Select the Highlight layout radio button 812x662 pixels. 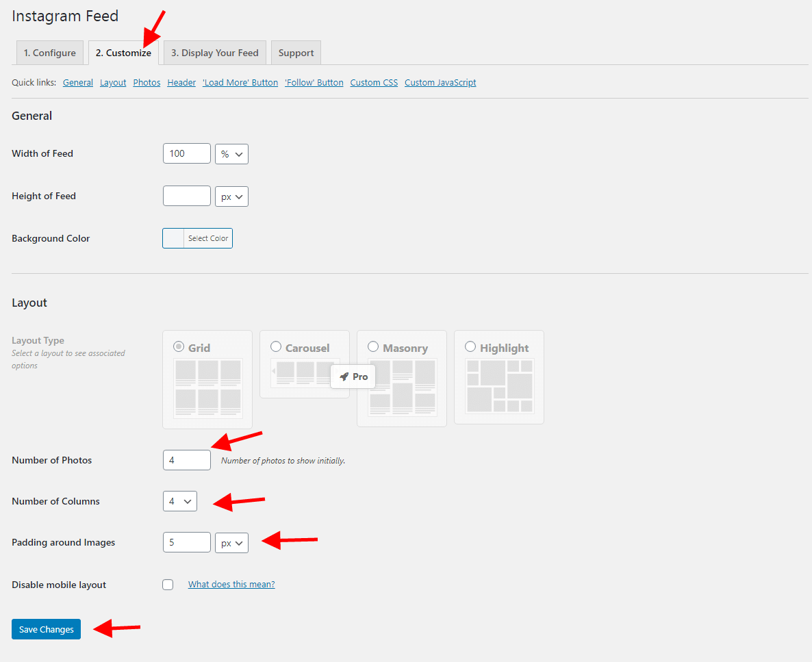(470, 346)
